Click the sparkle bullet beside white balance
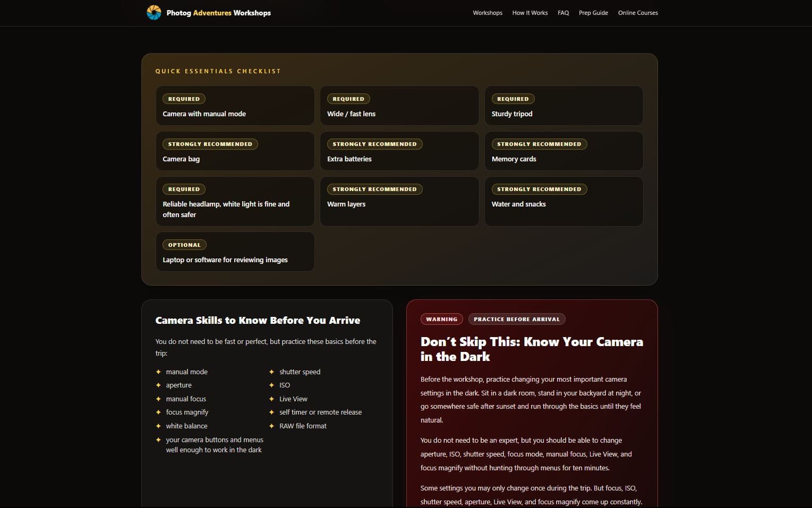Image resolution: width=812 pixels, height=508 pixels. [x=158, y=426]
